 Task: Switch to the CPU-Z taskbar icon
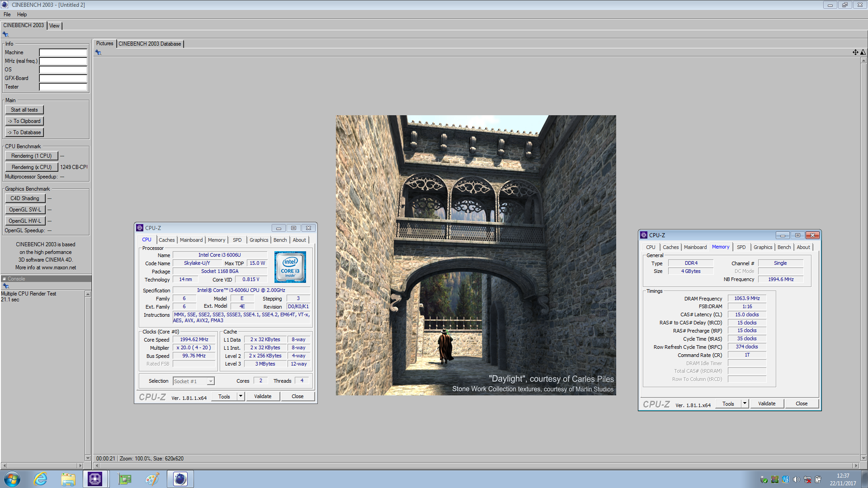click(x=95, y=479)
